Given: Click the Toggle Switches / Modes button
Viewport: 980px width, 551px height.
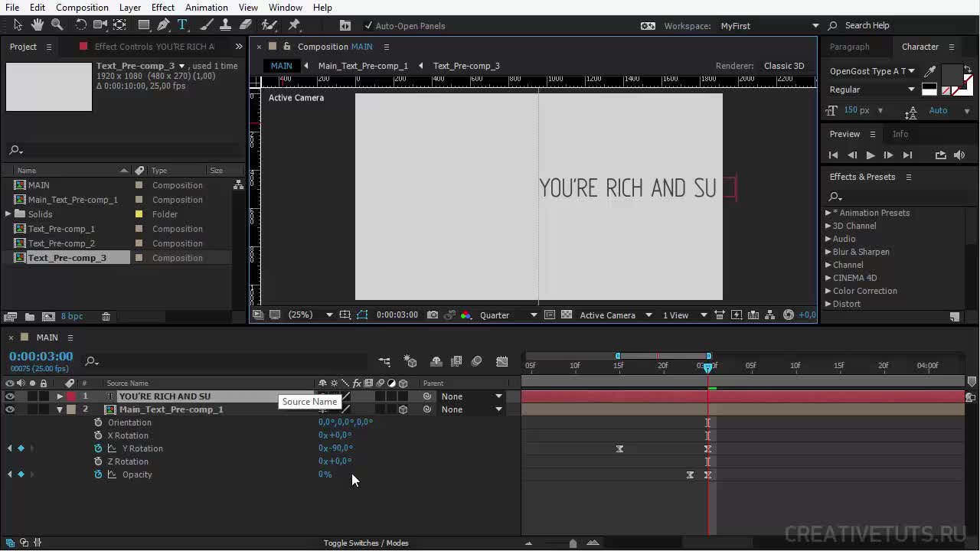Looking at the screenshot, I should [365, 543].
